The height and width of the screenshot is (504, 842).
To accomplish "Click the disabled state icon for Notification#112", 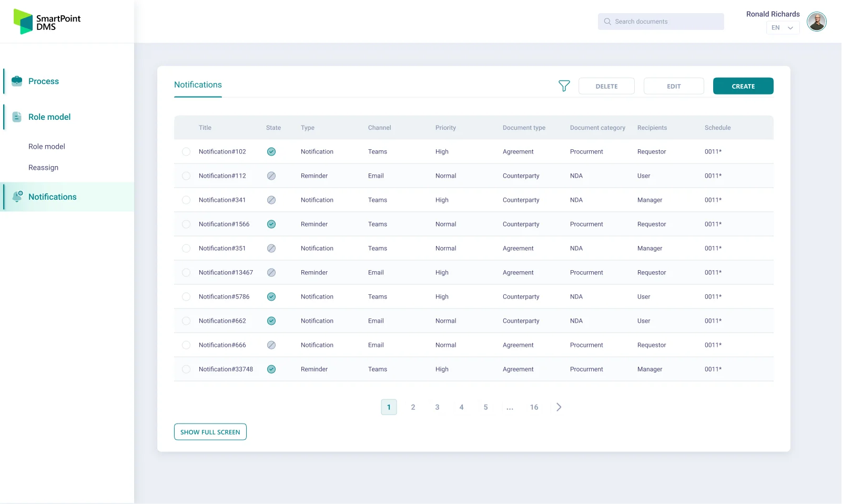I will (271, 176).
